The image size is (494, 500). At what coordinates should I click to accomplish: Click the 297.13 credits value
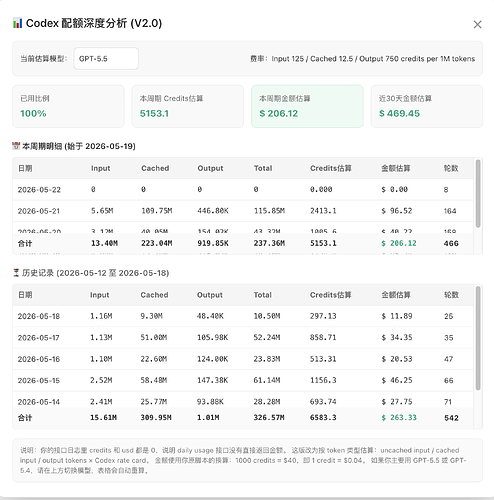tap(323, 316)
